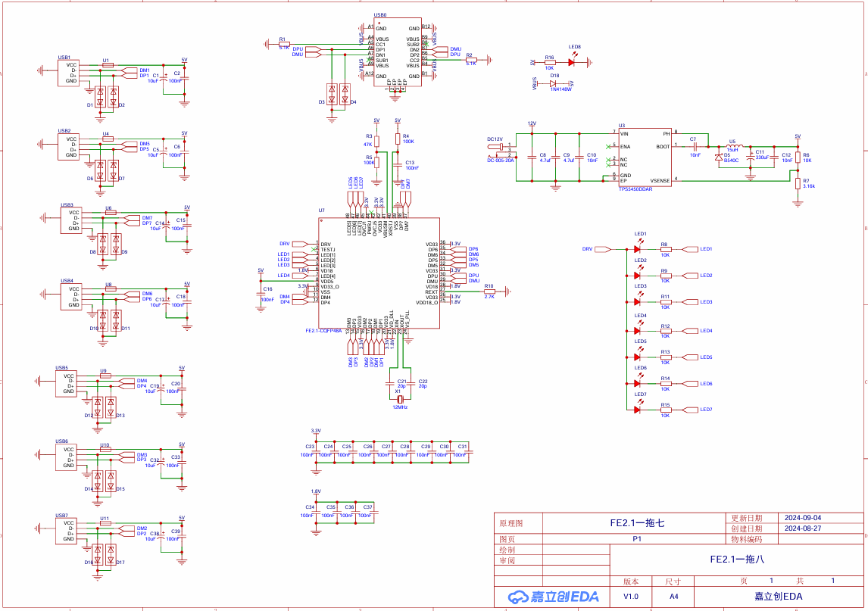Viewport: 868px width, 611px height.
Task: Click version value V1.0
Action: (630, 597)
